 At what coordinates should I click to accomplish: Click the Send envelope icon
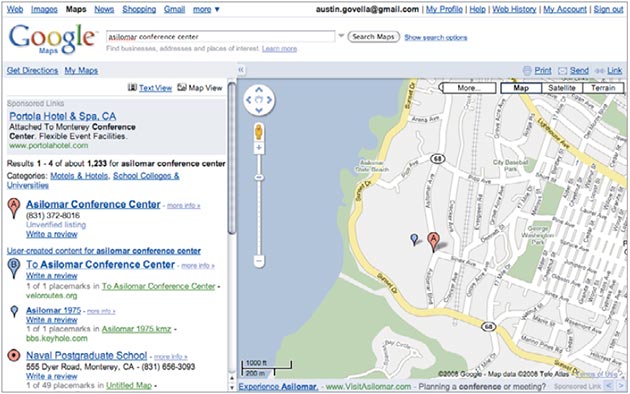562,71
